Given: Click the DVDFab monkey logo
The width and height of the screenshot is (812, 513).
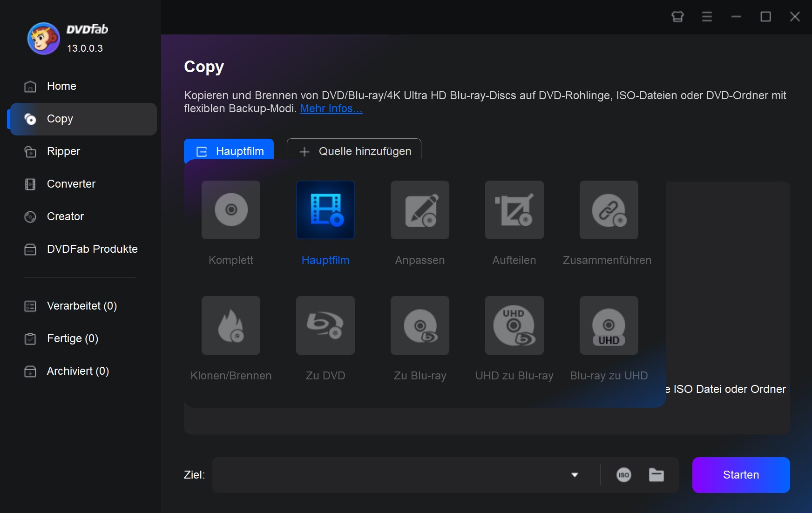Looking at the screenshot, I should point(44,39).
